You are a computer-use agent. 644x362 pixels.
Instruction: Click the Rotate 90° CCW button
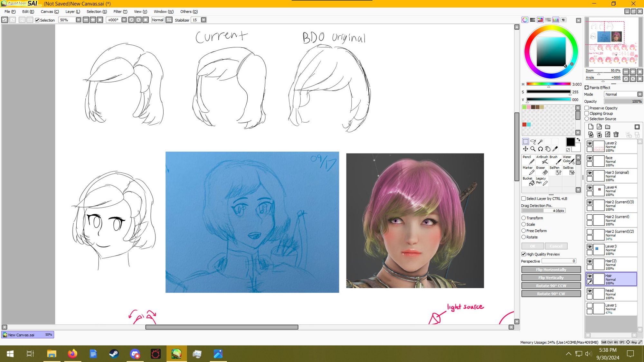[x=551, y=286]
